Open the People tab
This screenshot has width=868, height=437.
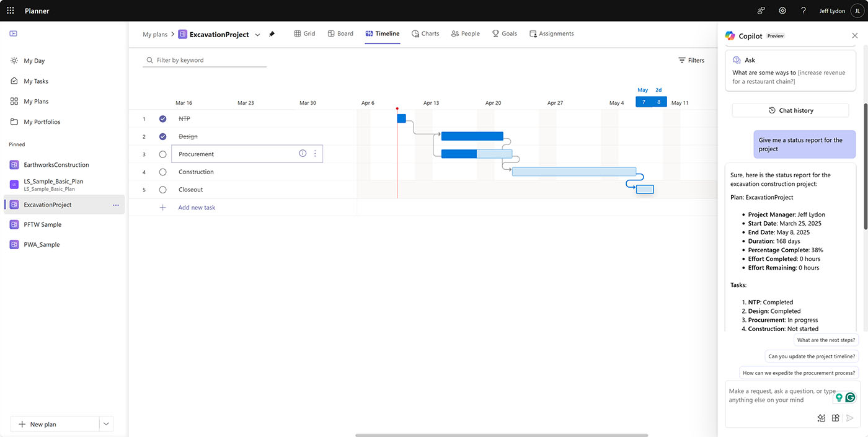466,33
